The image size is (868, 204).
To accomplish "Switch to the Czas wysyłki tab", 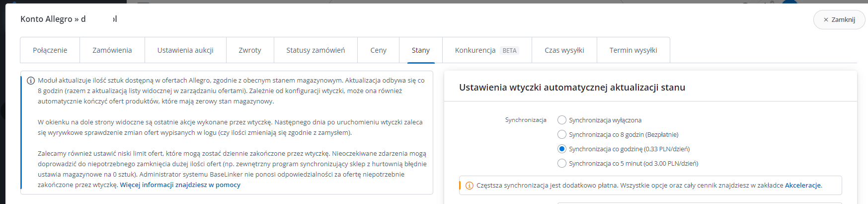I will point(564,50).
